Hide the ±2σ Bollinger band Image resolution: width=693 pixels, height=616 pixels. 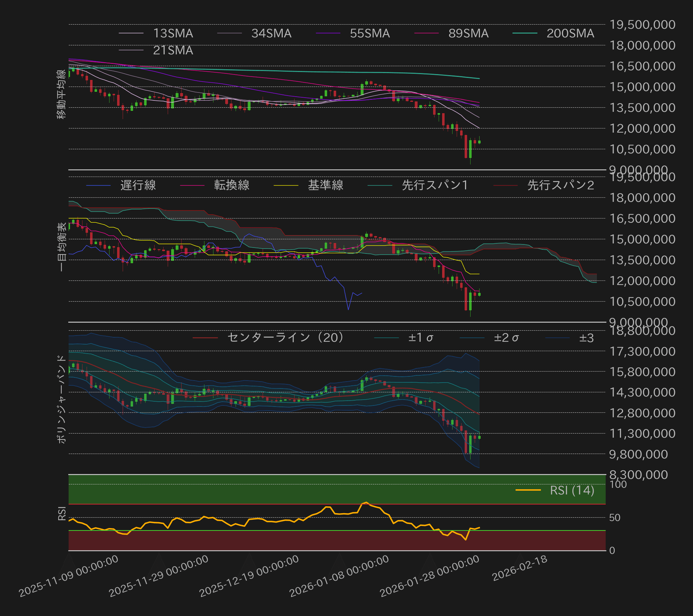(506, 337)
